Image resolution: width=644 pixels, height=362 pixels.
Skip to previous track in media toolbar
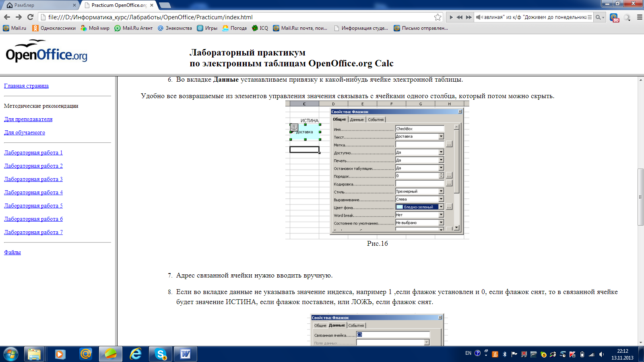tap(460, 17)
